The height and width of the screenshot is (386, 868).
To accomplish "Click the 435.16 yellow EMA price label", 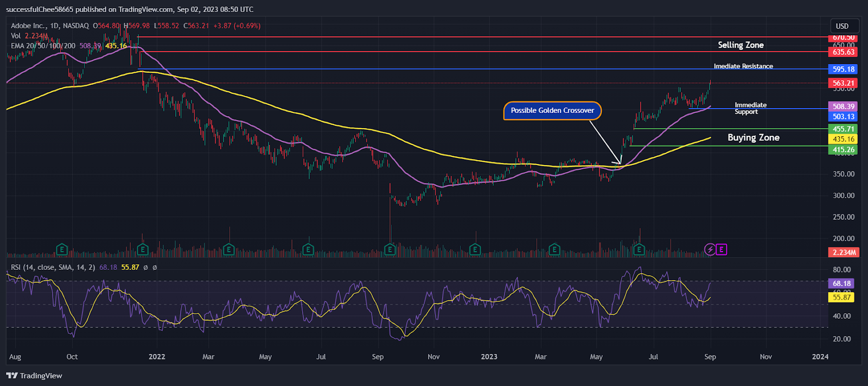I will (x=844, y=139).
